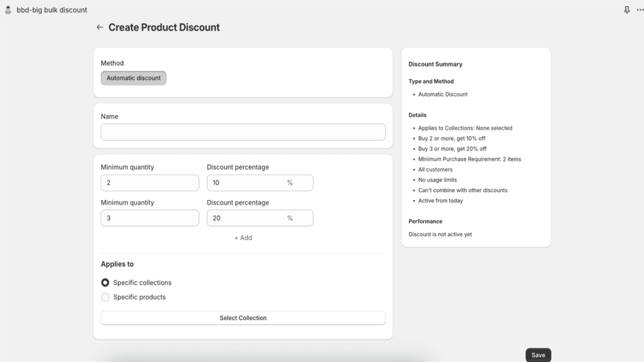Click the pin icon in the top bar
Screen dimensions: 644x362
[x=627, y=10]
